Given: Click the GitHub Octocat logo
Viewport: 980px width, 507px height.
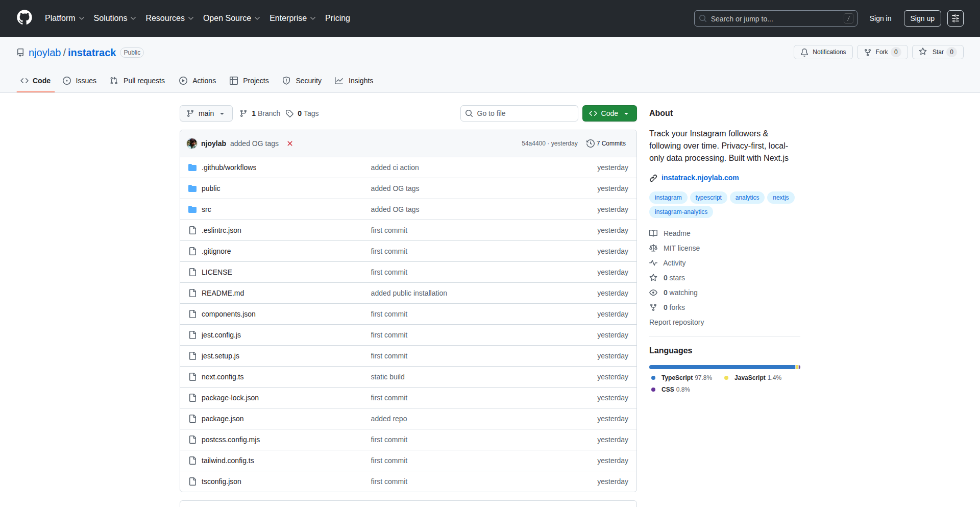Looking at the screenshot, I should [x=24, y=18].
